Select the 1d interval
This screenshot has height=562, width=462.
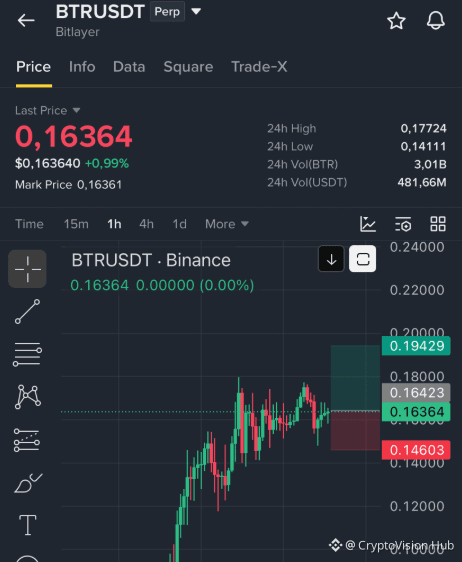[x=180, y=224]
